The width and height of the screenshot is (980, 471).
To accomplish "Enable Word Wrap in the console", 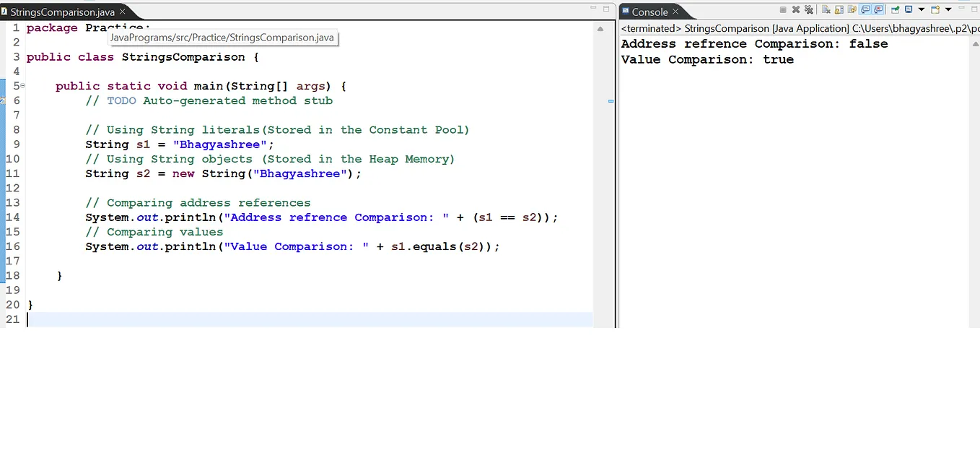I will coord(852,9).
